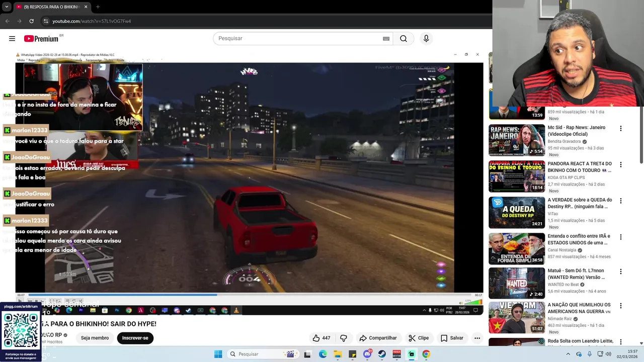Share the video via Compartilhar

[378, 338]
